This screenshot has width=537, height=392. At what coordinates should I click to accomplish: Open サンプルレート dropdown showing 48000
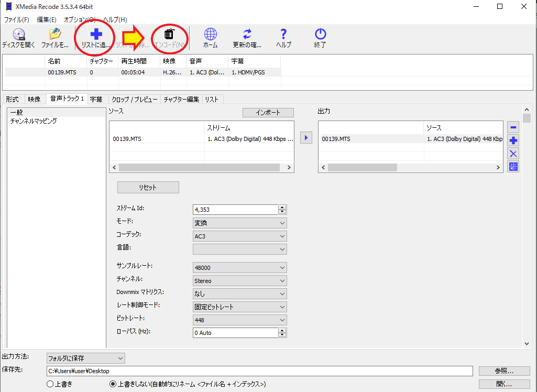[x=240, y=268]
